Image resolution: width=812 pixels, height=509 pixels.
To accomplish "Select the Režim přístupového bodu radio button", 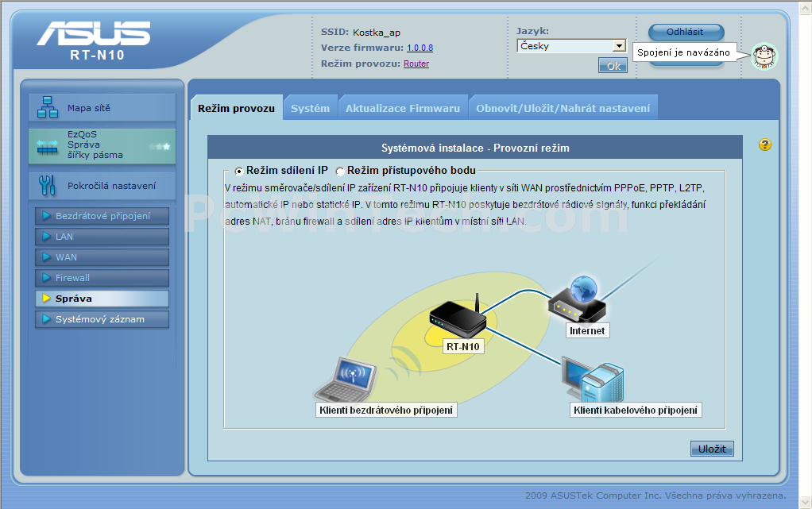I will (340, 171).
